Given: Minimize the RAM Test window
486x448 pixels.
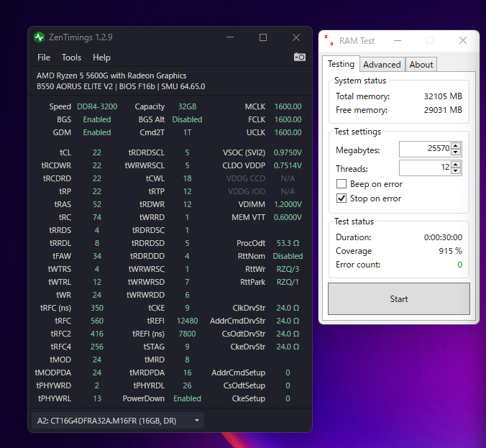Looking at the screenshot, I should [x=398, y=40].
